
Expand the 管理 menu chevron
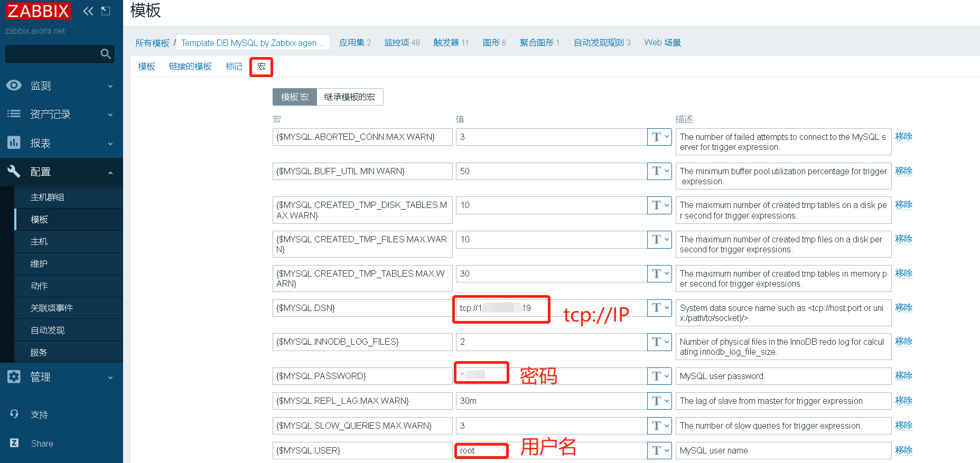110,377
